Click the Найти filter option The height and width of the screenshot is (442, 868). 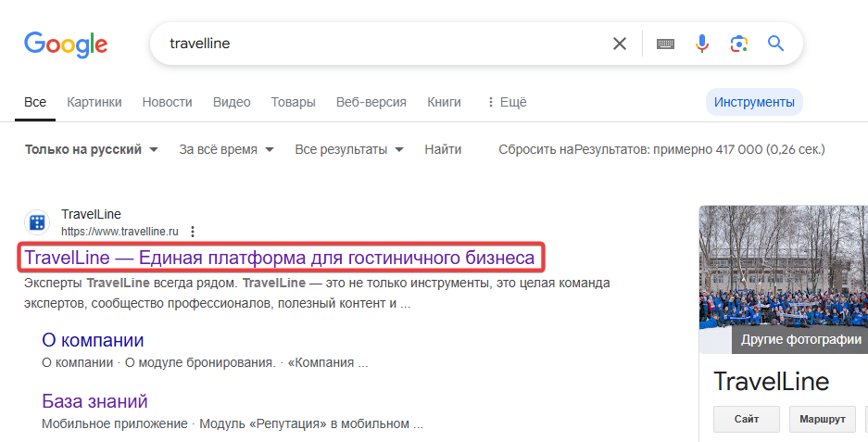point(443,149)
